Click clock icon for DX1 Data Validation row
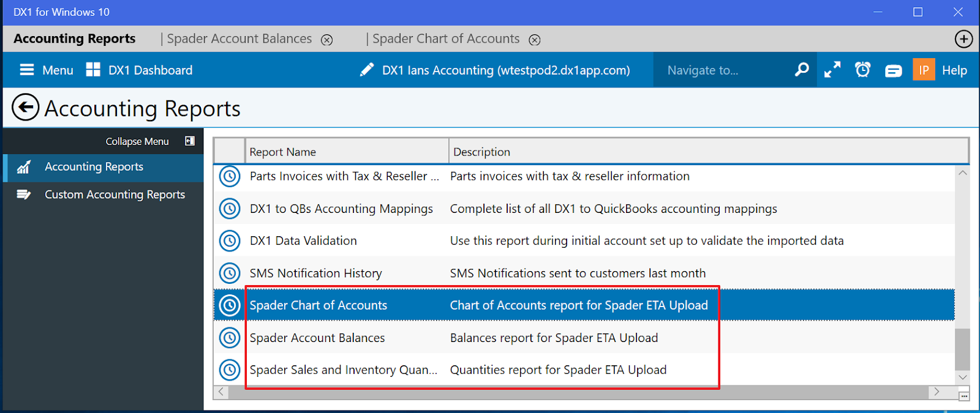The image size is (980, 413). (x=230, y=241)
